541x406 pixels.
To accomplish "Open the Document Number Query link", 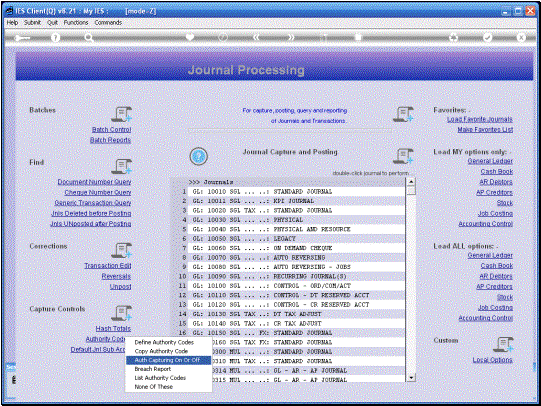I will [94, 182].
